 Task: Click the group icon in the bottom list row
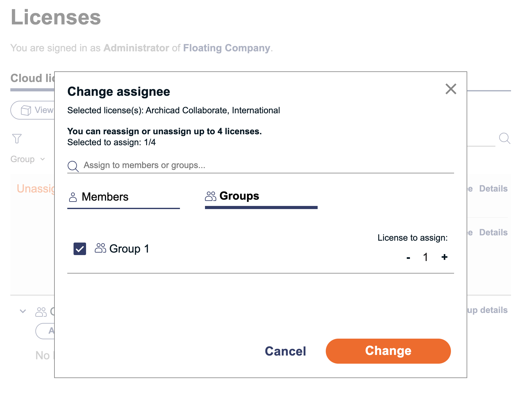pyautogui.click(x=41, y=312)
